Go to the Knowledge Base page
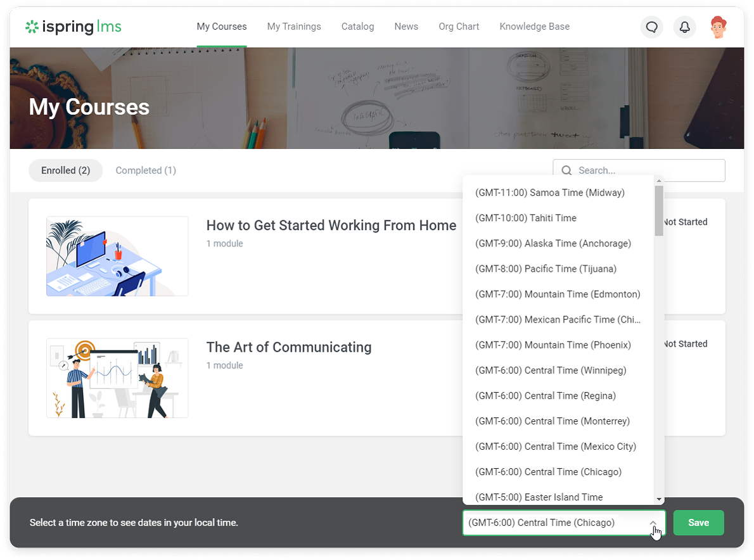Screen dimensions: 754x560 pyautogui.click(x=534, y=27)
